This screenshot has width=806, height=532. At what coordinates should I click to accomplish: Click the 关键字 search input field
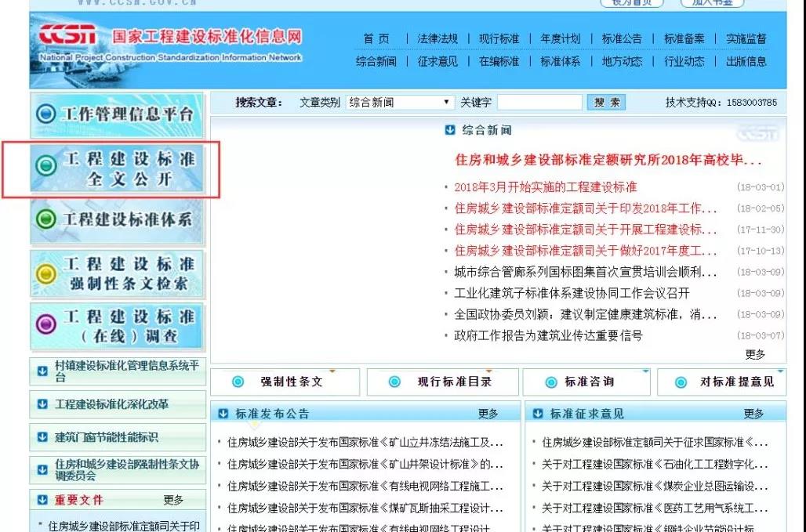539,103
